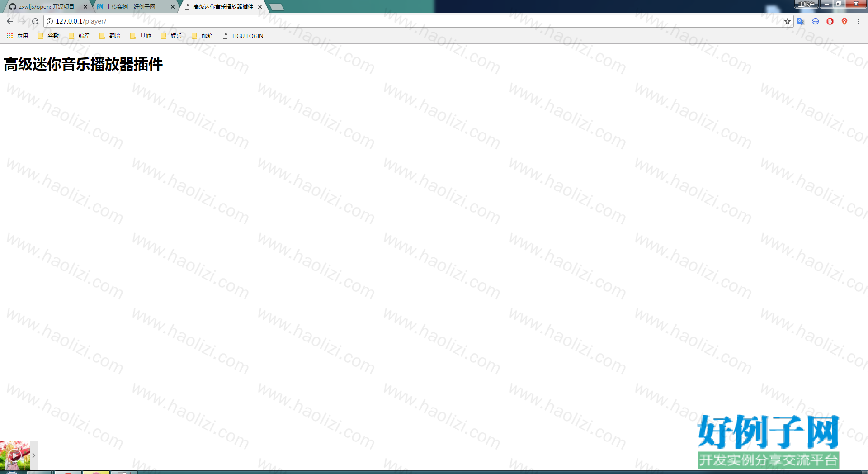868x474 pixels.
Task: Open the blue wave extension icon
Action: pos(816,21)
